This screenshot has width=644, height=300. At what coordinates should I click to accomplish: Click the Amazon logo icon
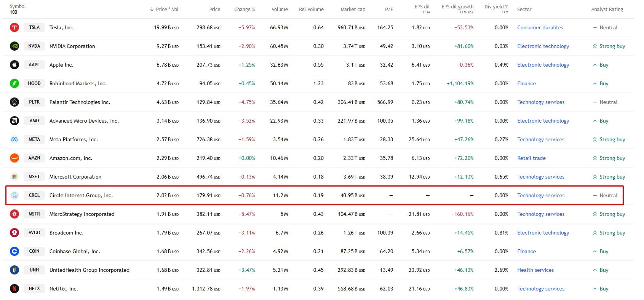14,158
